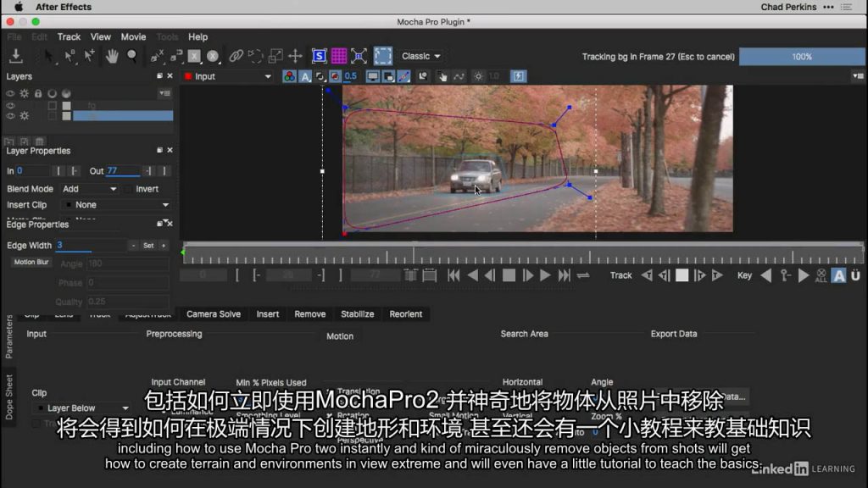Open the Movie menu
Screen dimensions: 868x488
tap(133, 37)
